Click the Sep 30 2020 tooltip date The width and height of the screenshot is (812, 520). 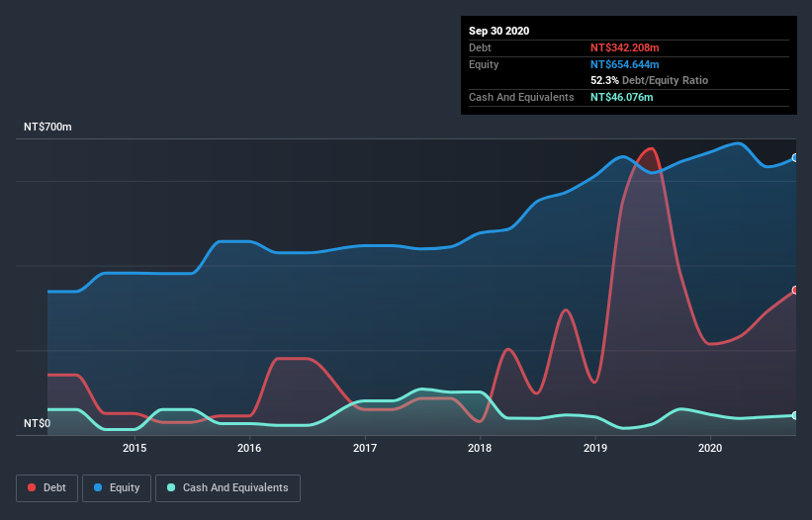point(499,31)
